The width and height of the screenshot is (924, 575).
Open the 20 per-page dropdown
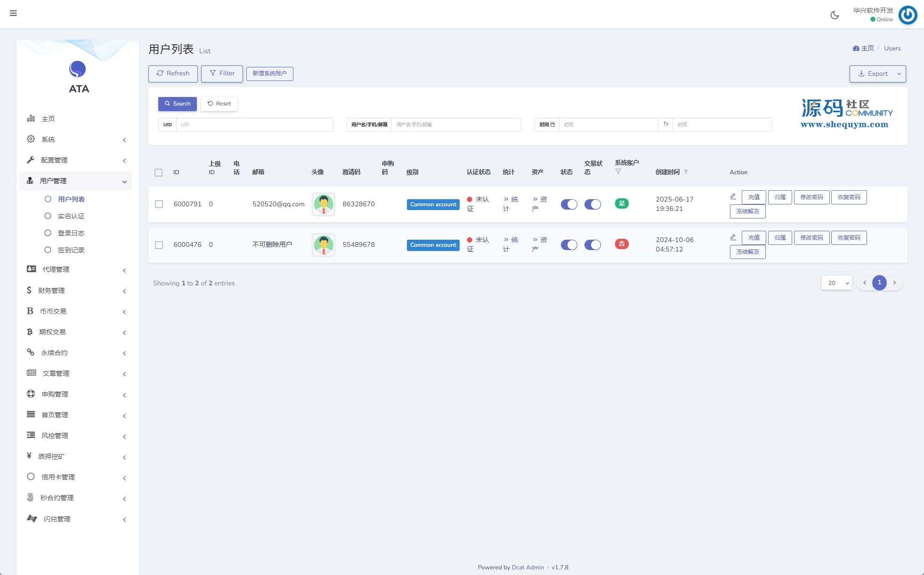tap(836, 283)
